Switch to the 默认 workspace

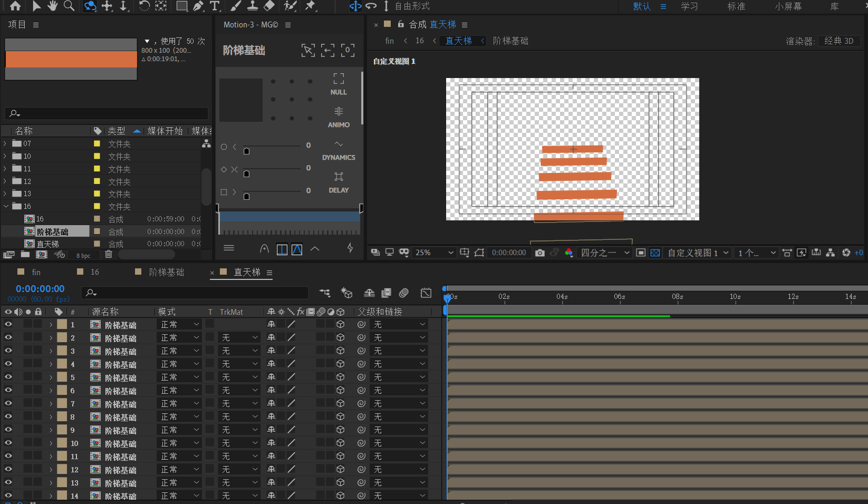coord(642,6)
